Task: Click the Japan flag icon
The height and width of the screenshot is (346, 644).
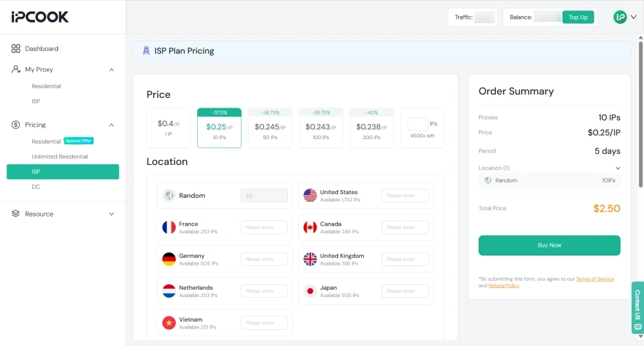Action: pos(310,291)
